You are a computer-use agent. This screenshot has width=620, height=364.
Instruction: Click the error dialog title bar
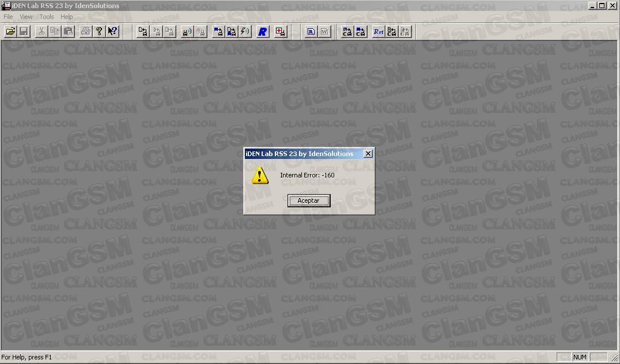pyautogui.click(x=309, y=153)
